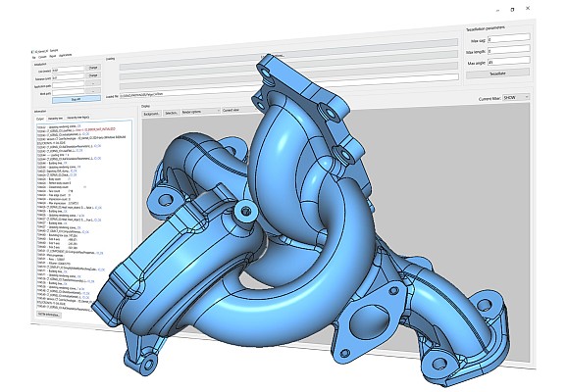Click the Max sag input field
The image size is (567, 392).
509,38
